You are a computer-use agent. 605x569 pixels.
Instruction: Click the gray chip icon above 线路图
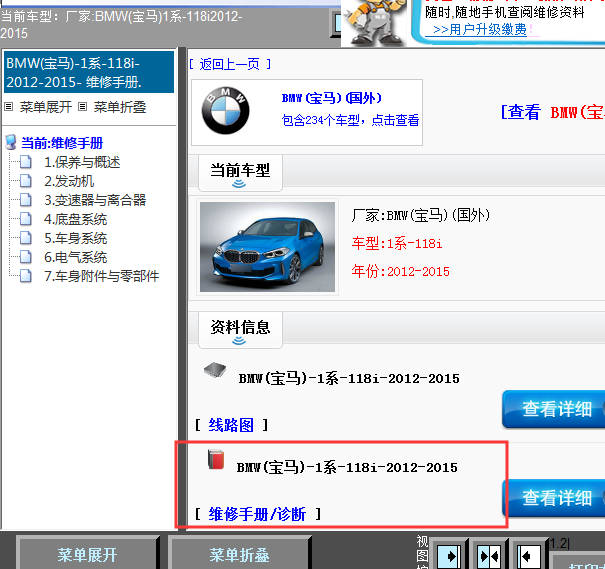pyautogui.click(x=215, y=370)
